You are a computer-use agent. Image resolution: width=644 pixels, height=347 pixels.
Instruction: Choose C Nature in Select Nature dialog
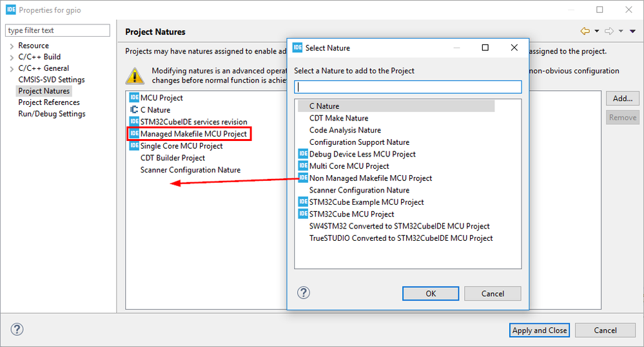396,106
